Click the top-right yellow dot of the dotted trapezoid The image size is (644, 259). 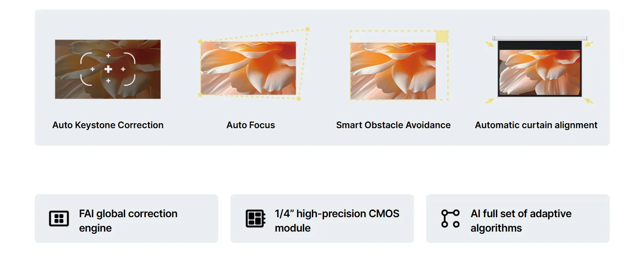click(307, 29)
